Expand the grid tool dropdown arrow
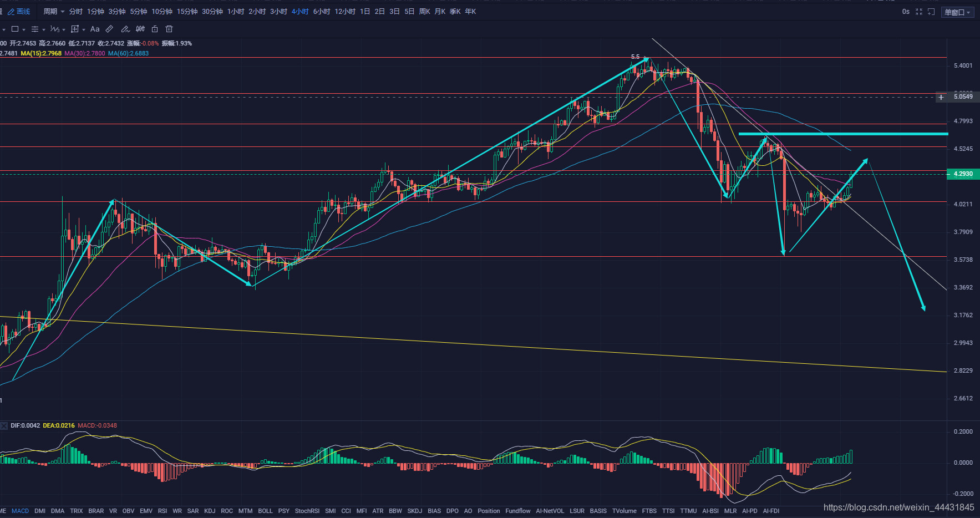Image resolution: width=980 pixels, height=518 pixels. (84, 29)
